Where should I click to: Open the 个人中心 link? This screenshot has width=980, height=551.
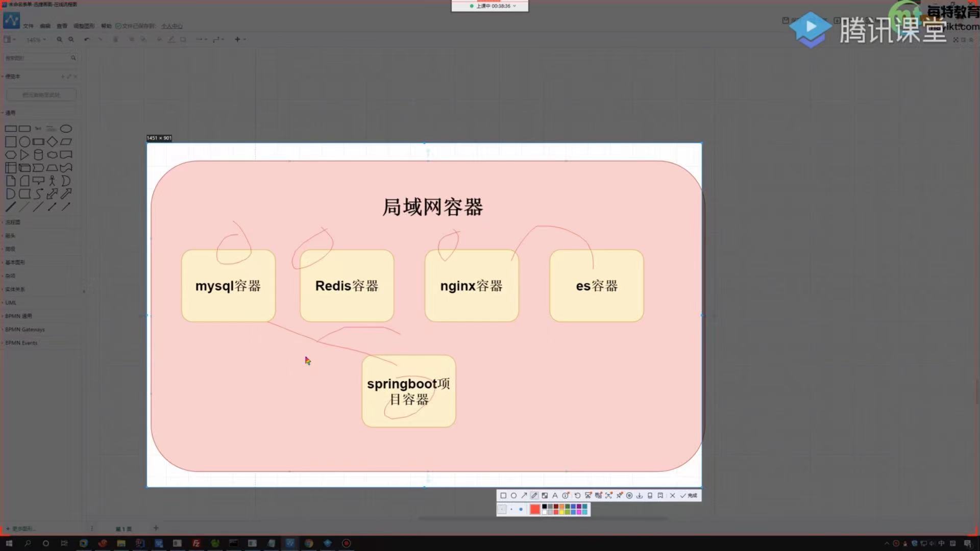click(171, 26)
